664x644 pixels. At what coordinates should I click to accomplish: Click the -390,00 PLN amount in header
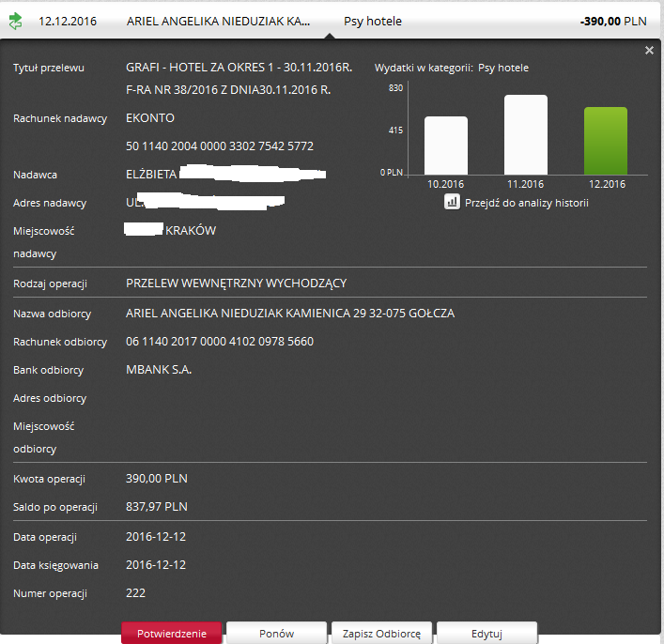(x=613, y=21)
